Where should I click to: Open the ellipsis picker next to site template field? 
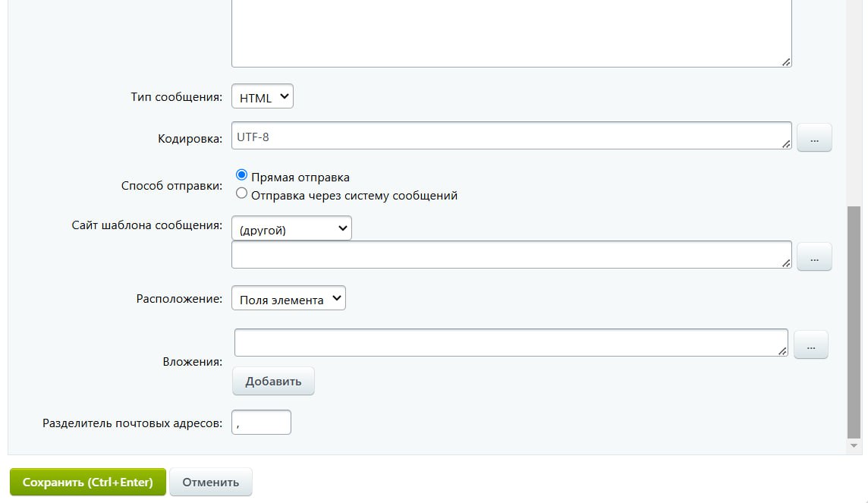click(814, 257)
